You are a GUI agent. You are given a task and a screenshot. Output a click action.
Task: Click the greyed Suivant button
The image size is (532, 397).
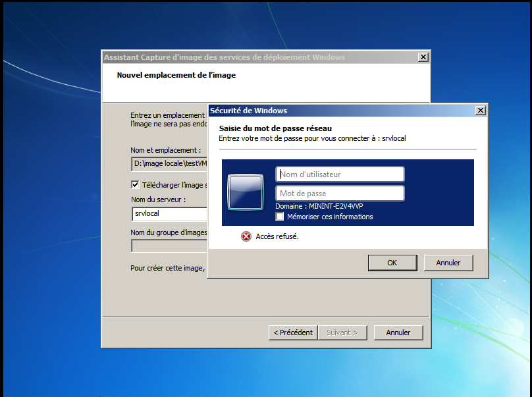coord(342,332)
